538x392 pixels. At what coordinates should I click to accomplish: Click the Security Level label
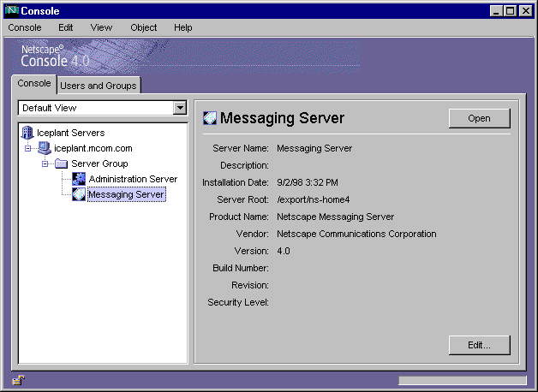coord(238,302)
